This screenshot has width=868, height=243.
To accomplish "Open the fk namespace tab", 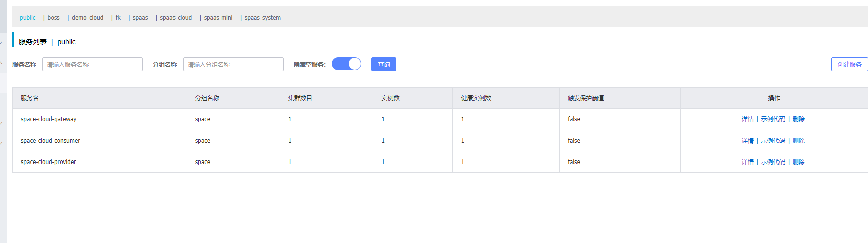I will click(x=118, y=18).
